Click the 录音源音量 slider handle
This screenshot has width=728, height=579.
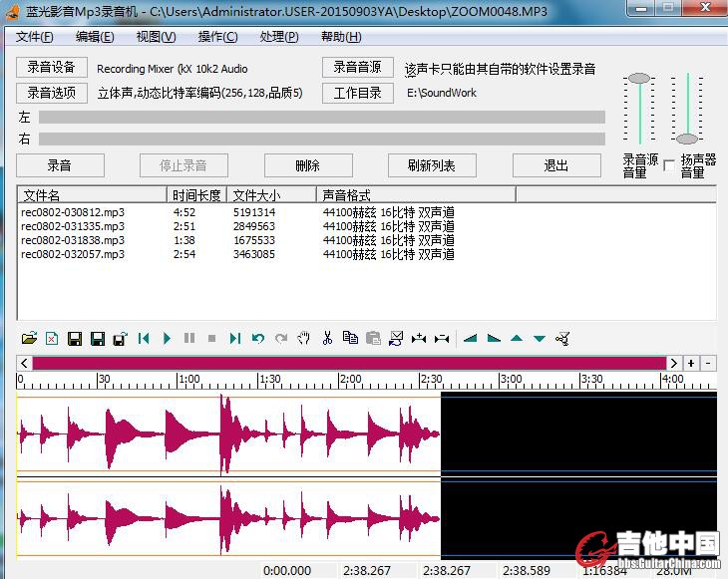point(639,78)
